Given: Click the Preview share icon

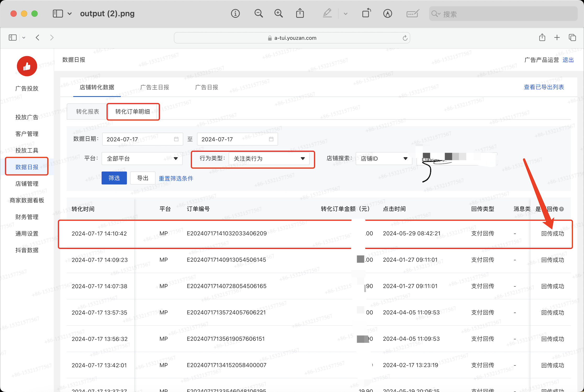Looking at the screenshot, I should (x=300, y=13).
